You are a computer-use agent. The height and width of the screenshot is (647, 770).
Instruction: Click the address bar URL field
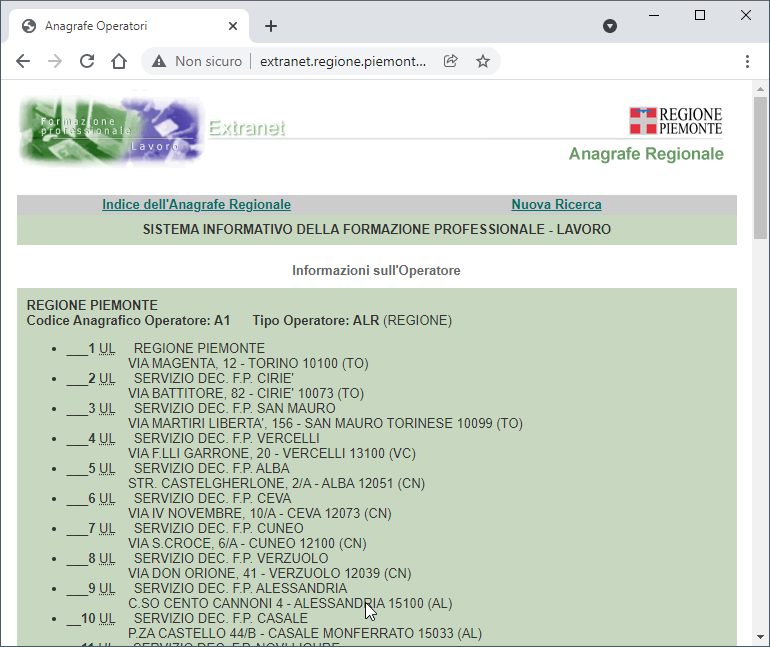click(x=342, y=61)
